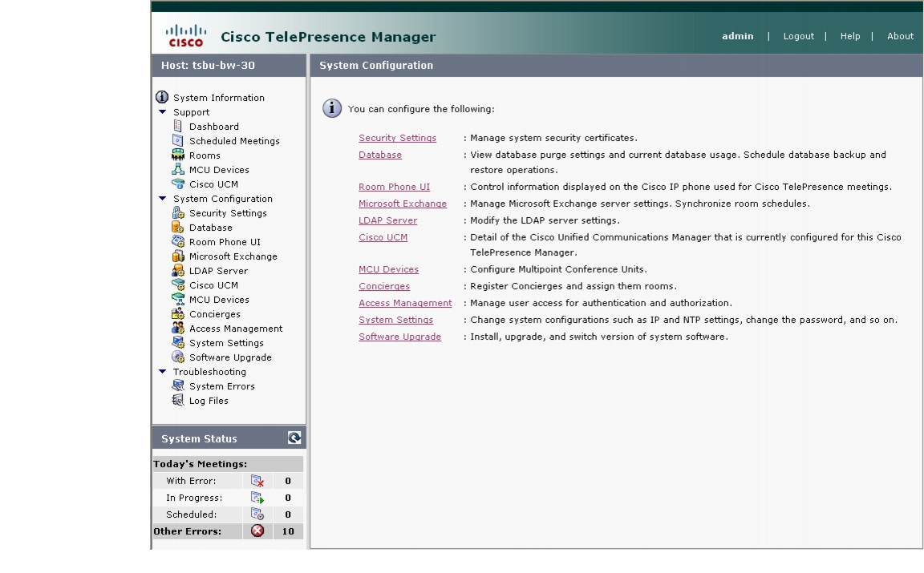Open the Access Management link in main panel
The image size is (924, 573).
tap(405, 303)
